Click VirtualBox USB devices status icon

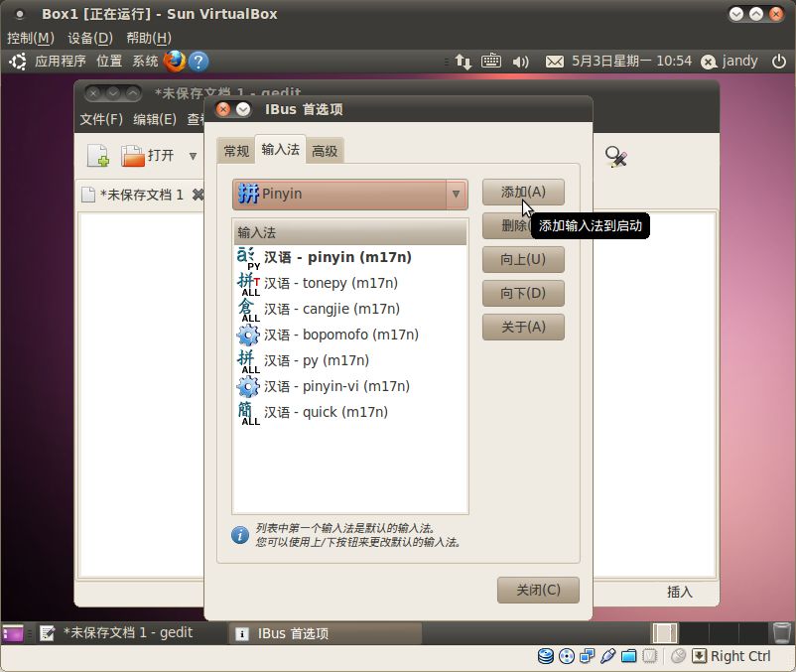[607, 656]
